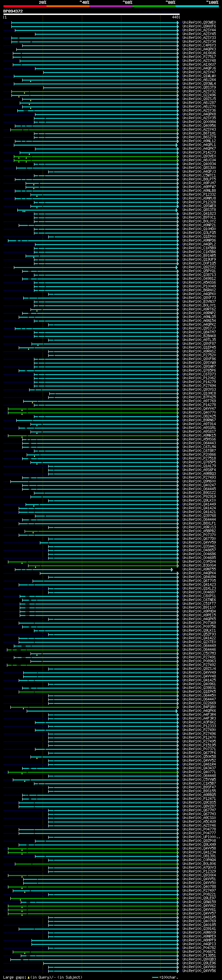
Task: Select the UniRef100_P20866 label
Action: point(199,454)
